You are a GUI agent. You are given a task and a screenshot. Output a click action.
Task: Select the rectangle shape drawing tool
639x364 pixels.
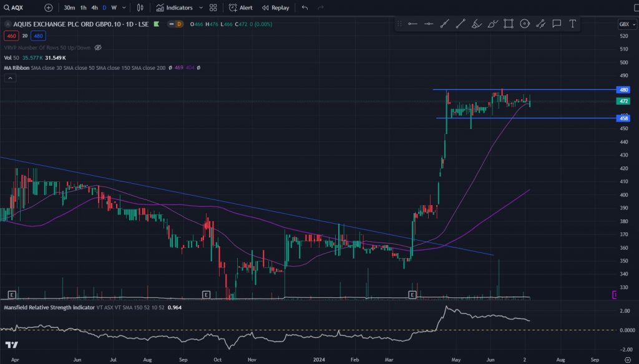pos(509,24)
